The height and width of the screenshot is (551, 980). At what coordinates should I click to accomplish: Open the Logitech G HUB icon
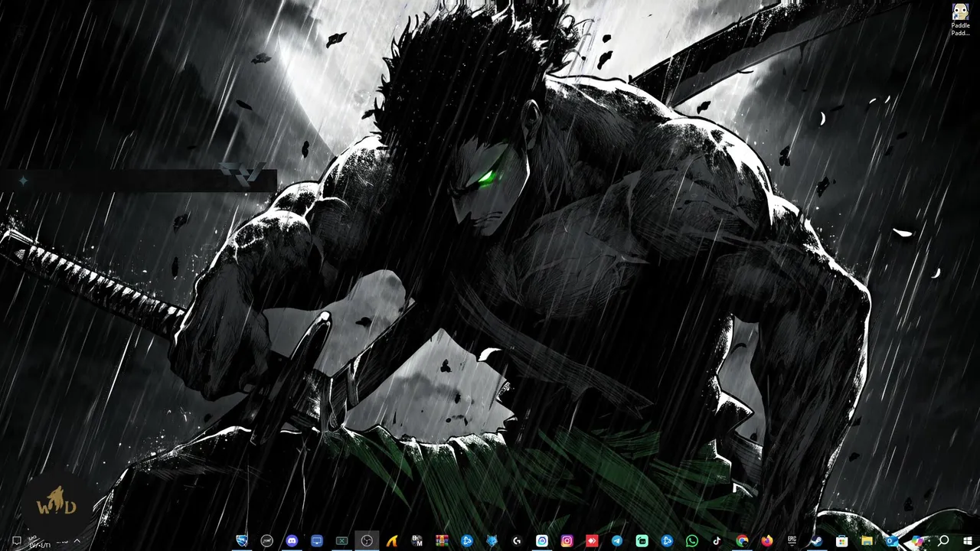click(517, 541)
